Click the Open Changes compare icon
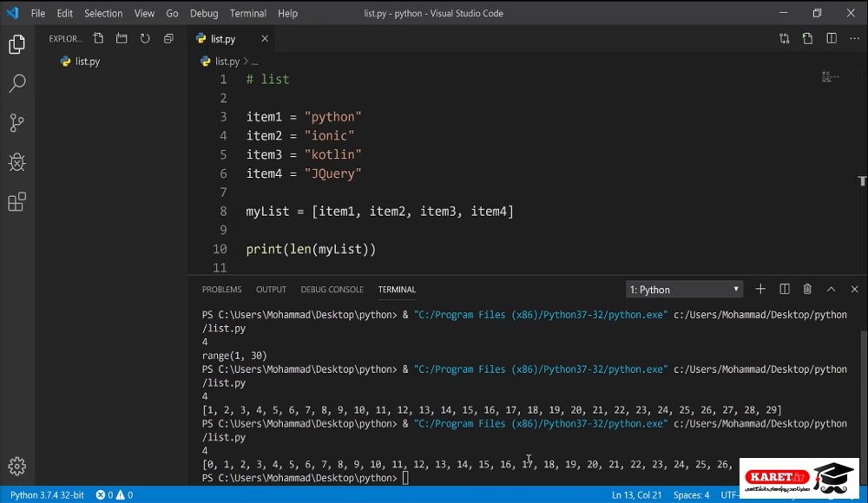This screenshot has height=503, width=868. pos(785,38)
